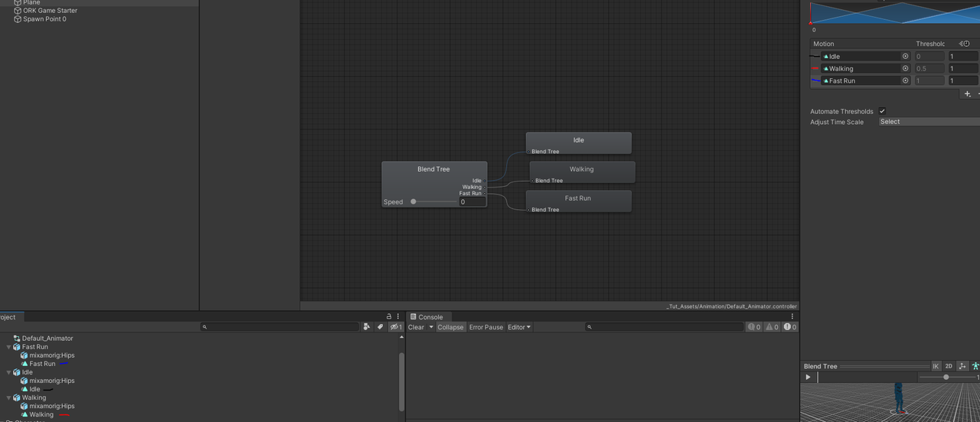Click the Blend Tree Speed slider handle
This screenshot has width=980, height=422.
(413, 202)
